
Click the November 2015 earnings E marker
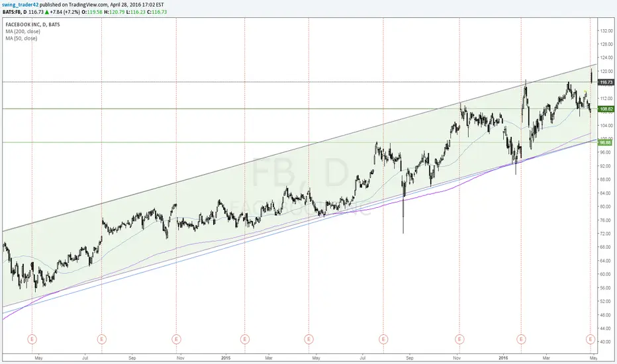click(459, 339)
